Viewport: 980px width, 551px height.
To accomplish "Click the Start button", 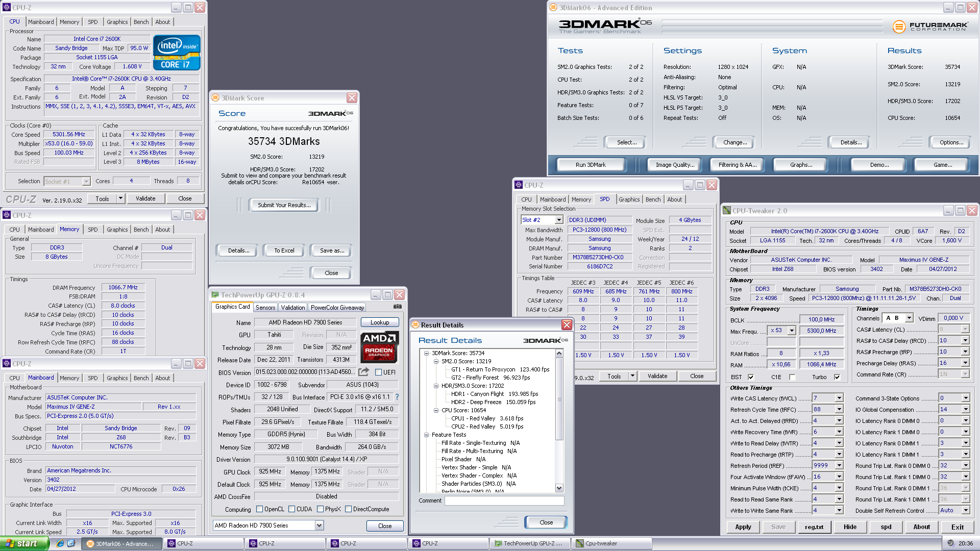I will click(x=24, y=543).
